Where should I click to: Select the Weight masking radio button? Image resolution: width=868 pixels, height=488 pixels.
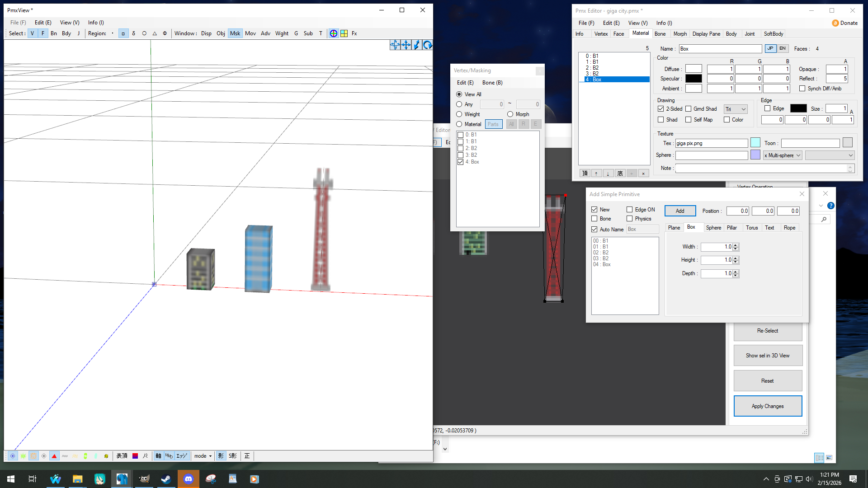[459, 114]
